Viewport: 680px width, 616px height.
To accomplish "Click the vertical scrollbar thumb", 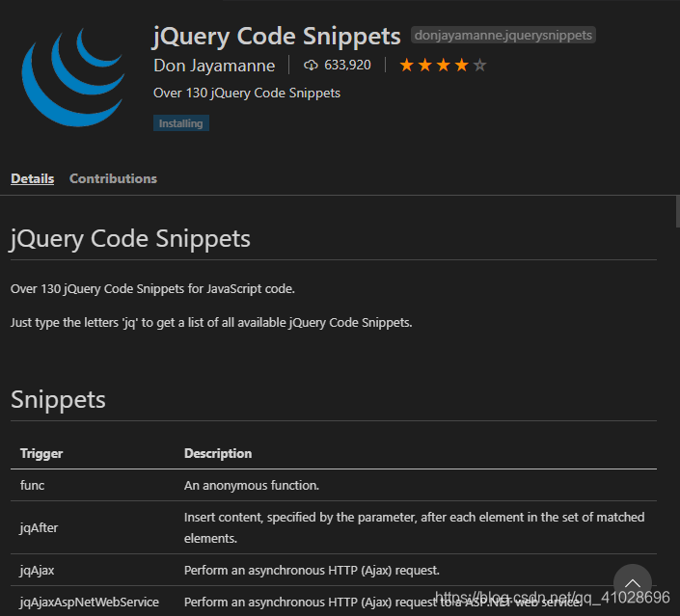I will click(x=678, y=211).
